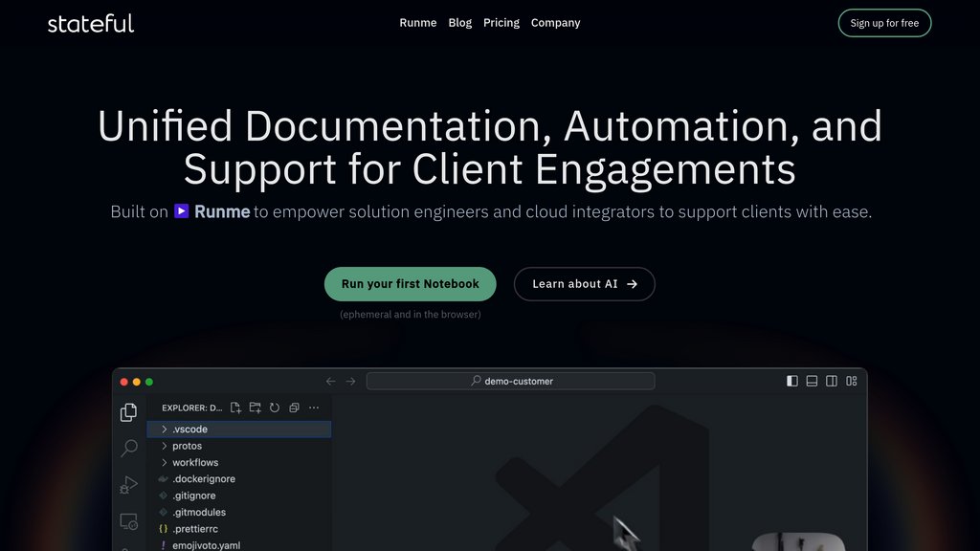980x551 pixels.
Task: Expand the workflows folder
Action: point(194,462)
